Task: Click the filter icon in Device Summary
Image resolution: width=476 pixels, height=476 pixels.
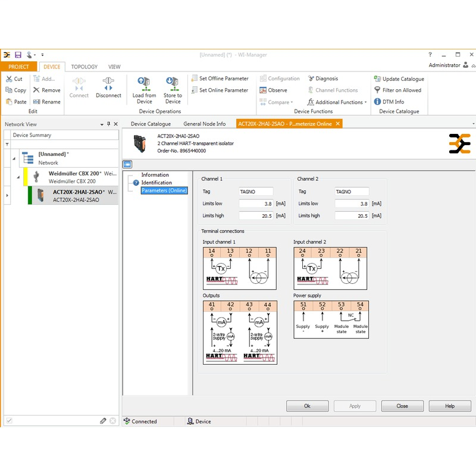Action: [7, 145]
